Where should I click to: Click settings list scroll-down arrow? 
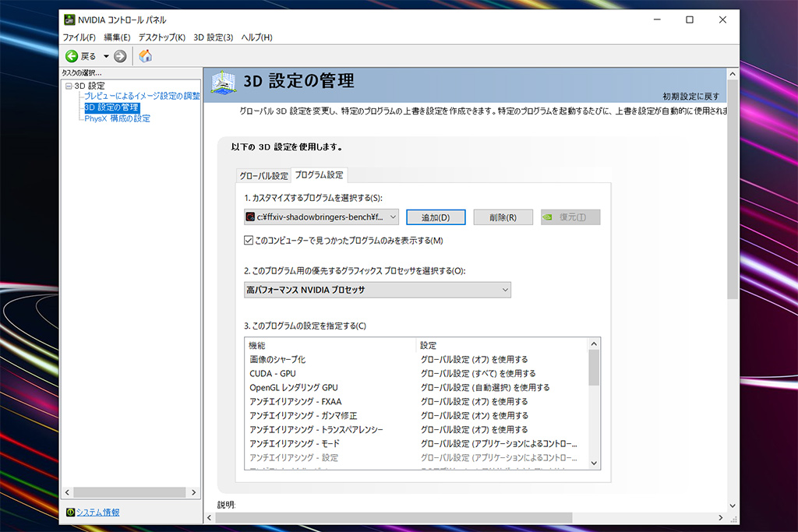tap(594, 463)
